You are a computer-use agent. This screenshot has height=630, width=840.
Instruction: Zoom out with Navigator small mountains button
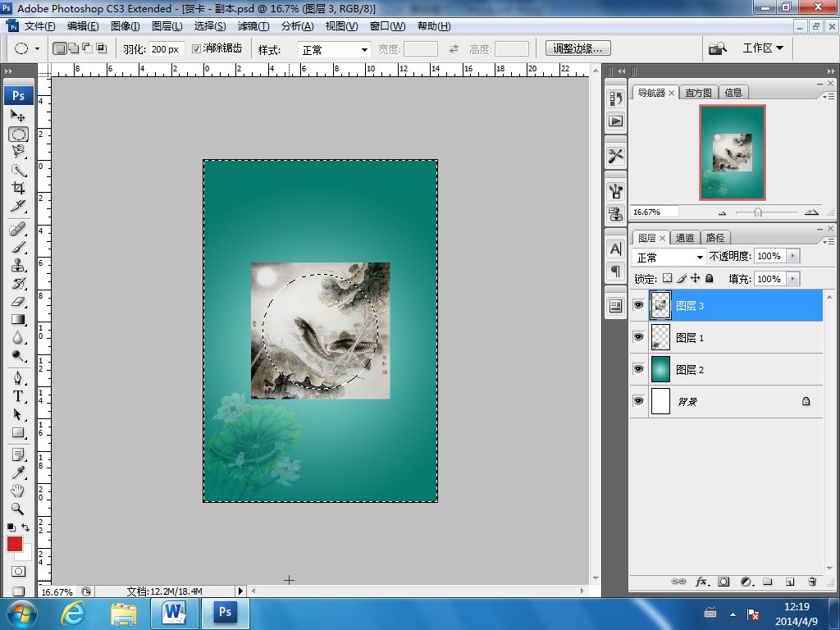(722, 213)
